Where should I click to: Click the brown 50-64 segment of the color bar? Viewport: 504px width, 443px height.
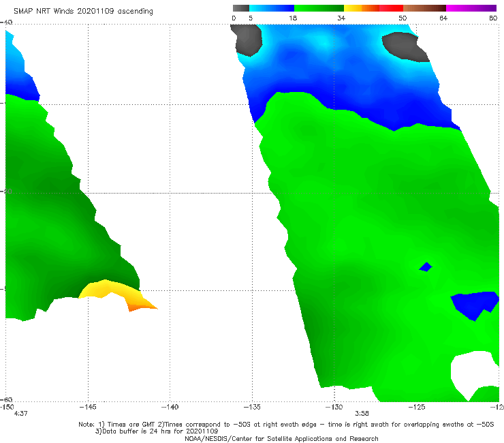click(x=424, y=8)
